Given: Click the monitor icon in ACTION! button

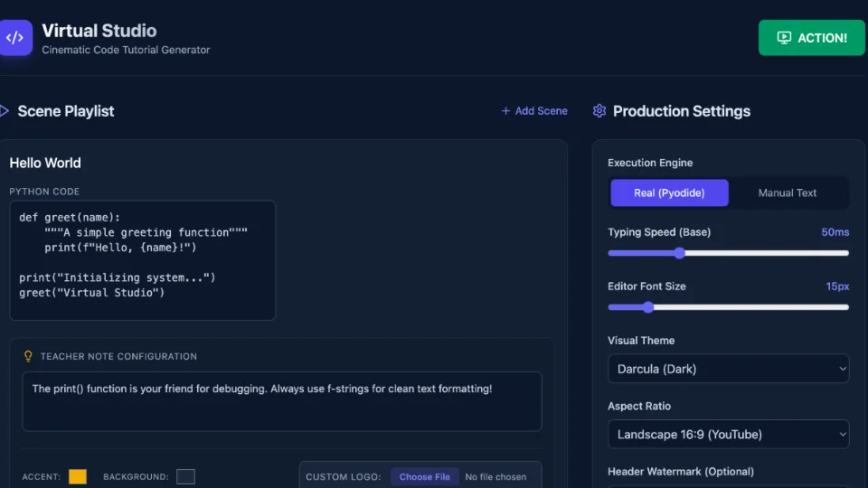Looking at the screenshot, I should (x=784, y=38).
